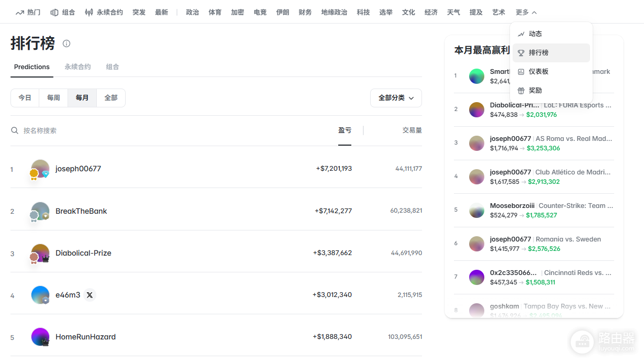Go to 选举 elections category
The image size is (644, 363).
pos(386,12)
